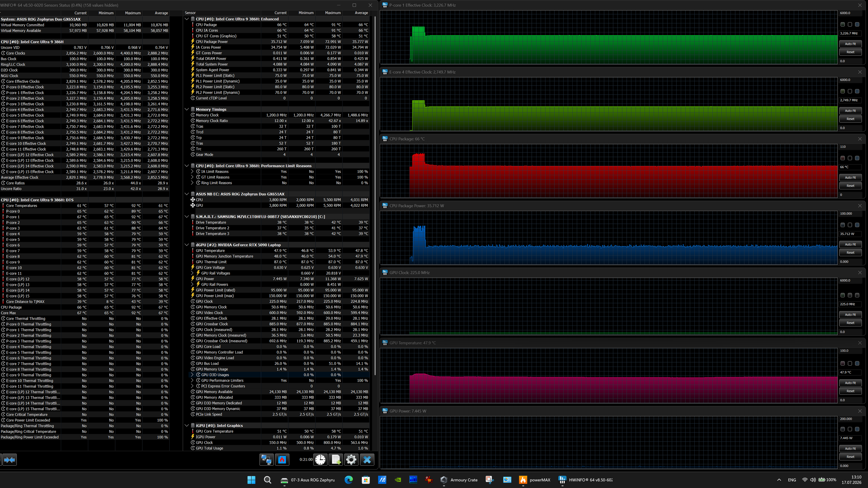The width and height of the screenshot is (868, 488).
Task: Open Snipping Tool from the taskbar
Action: pyautogui.click(x=490, y=480)
